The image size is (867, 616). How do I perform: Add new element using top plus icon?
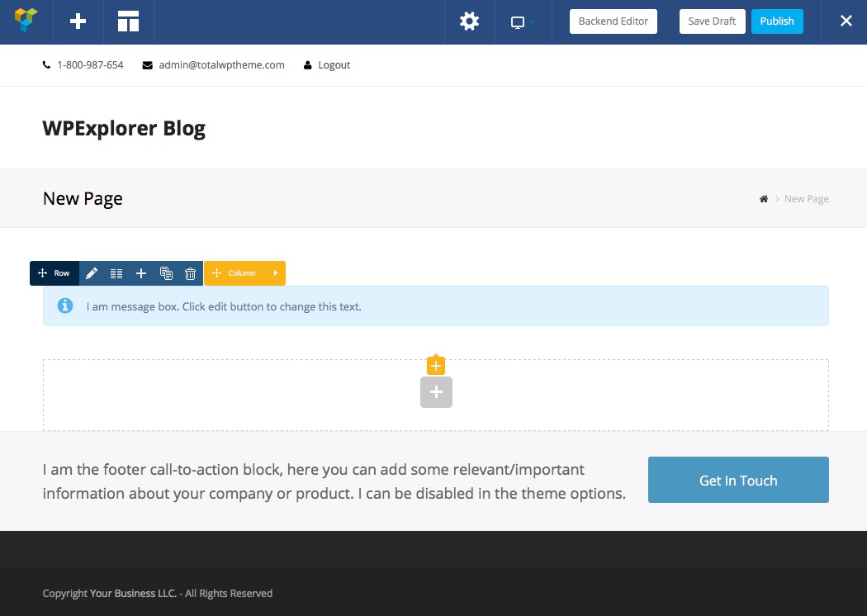coord(78,21)
